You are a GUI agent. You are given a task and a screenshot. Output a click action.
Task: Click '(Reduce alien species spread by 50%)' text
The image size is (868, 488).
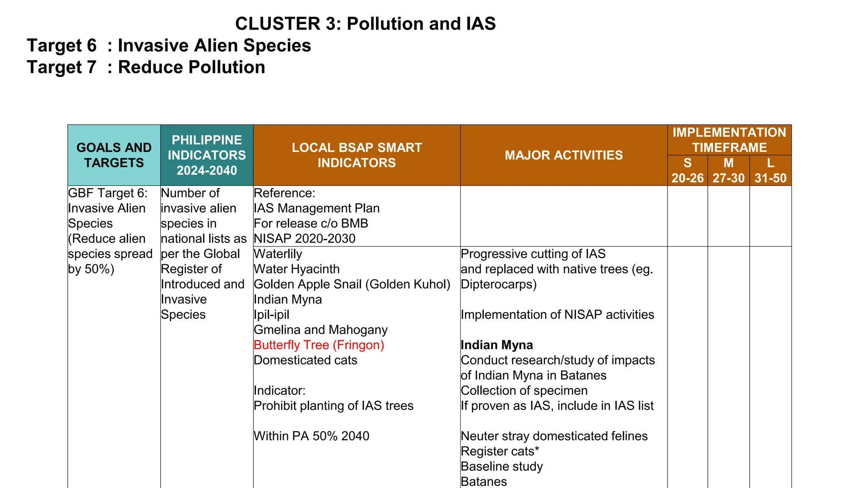point(110,254)
